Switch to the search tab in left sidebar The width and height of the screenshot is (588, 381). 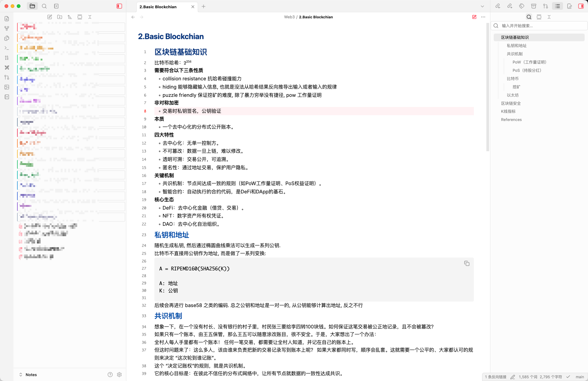point(44,6)
